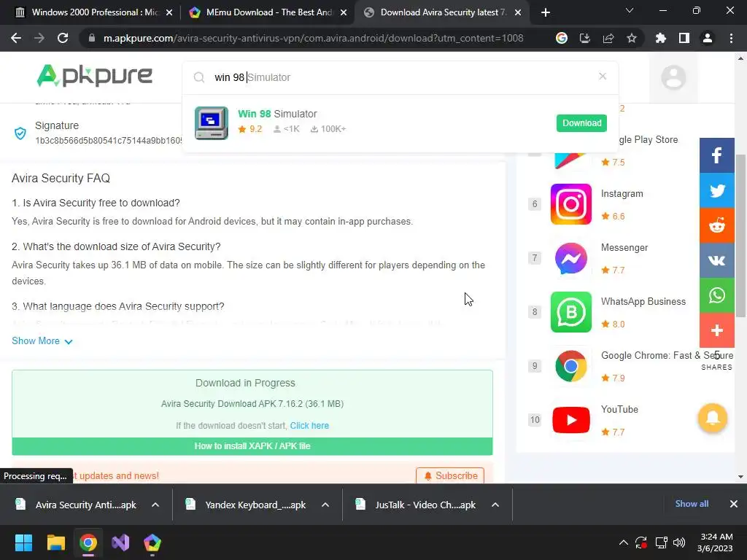Share on Twitter

[716, 190]
